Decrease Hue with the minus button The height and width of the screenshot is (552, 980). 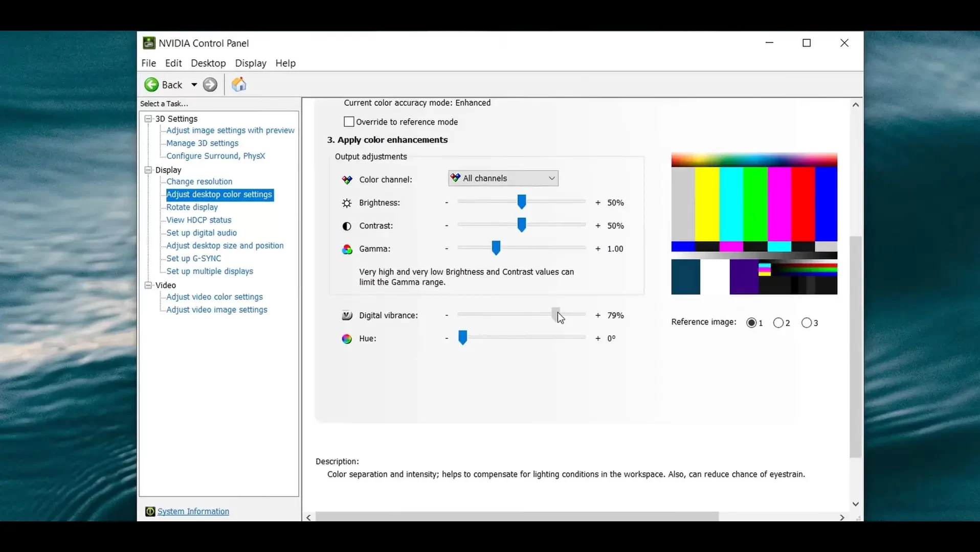[447, 338]
